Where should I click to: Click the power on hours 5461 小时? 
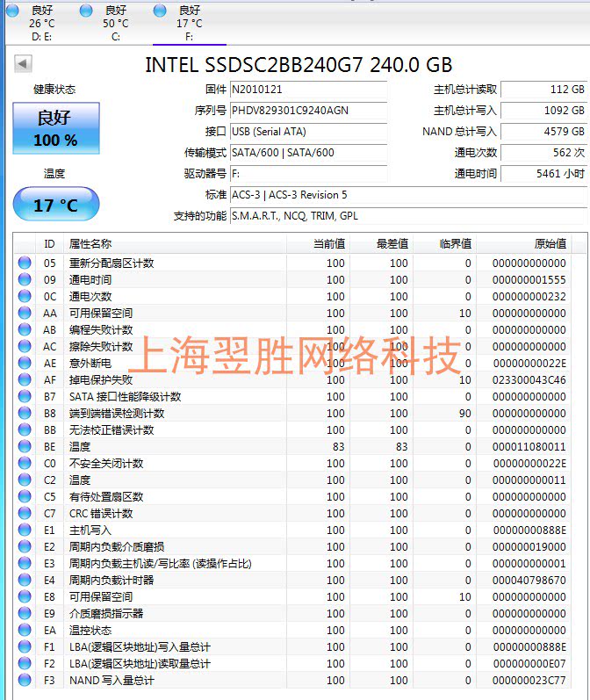[x=543, y=174]
